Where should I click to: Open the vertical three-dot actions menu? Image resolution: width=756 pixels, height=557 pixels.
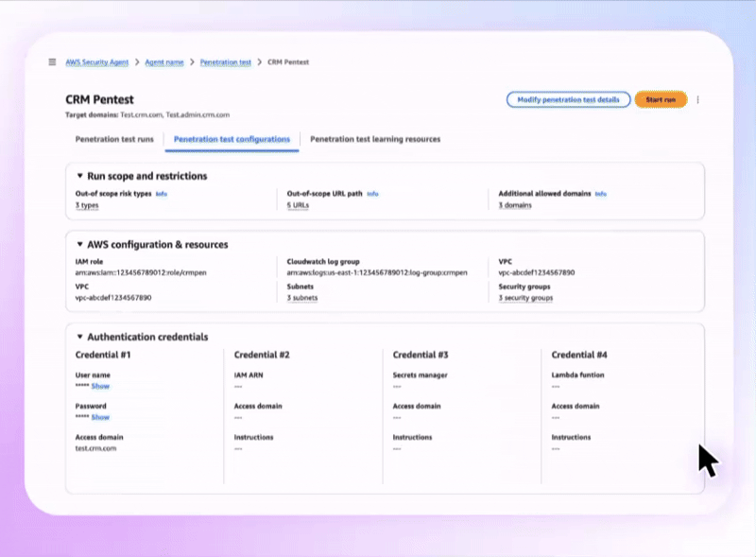[697, 99]
